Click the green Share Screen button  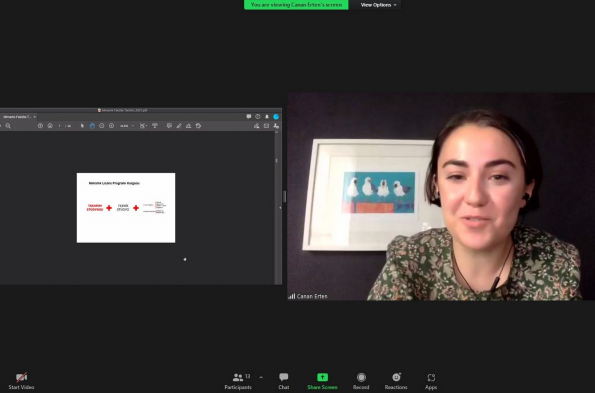coord(322,381)
